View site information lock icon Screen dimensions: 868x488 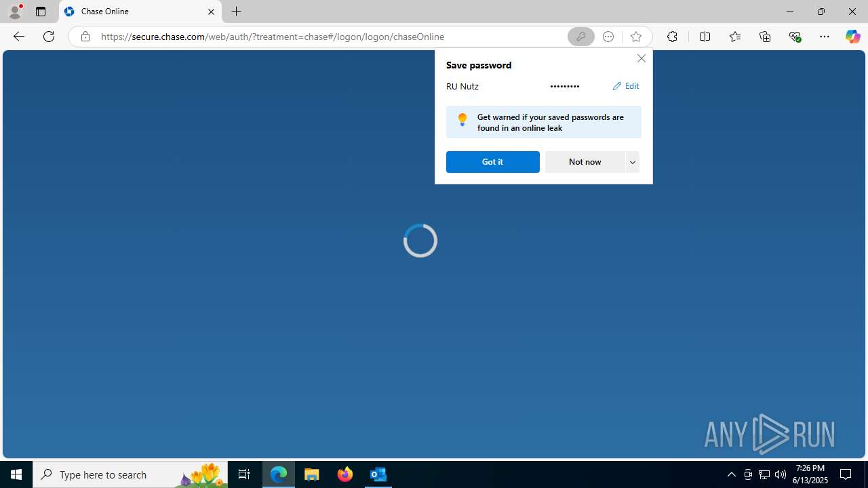[85, 37]
